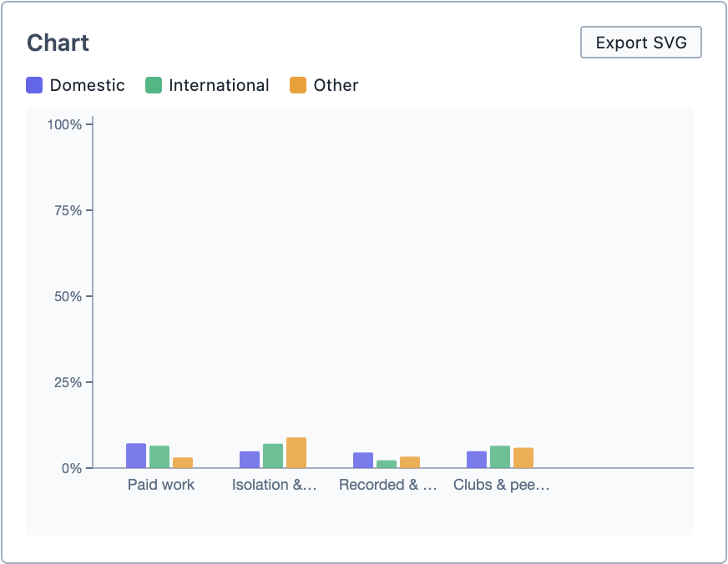Click the Chart heading
Viewport: 728px width, 564px height.
(58, 43)
